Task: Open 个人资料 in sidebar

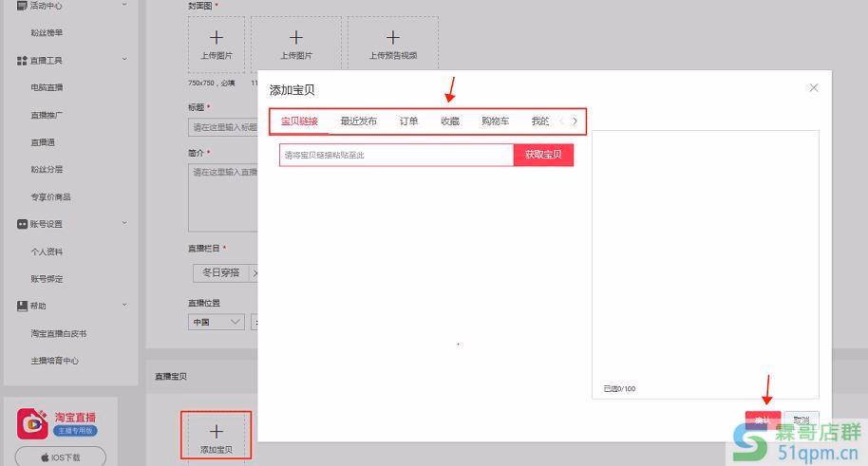Action: click(x=47, y=252)
